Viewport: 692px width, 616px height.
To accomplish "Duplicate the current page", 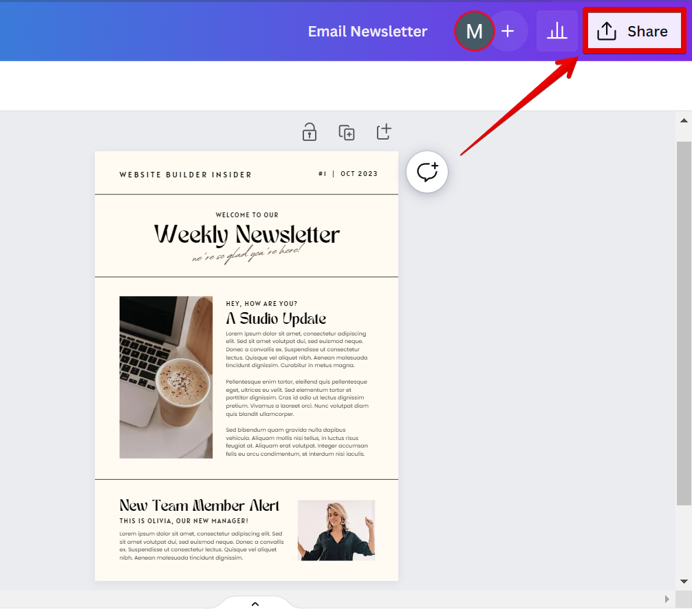I will 347,132.
